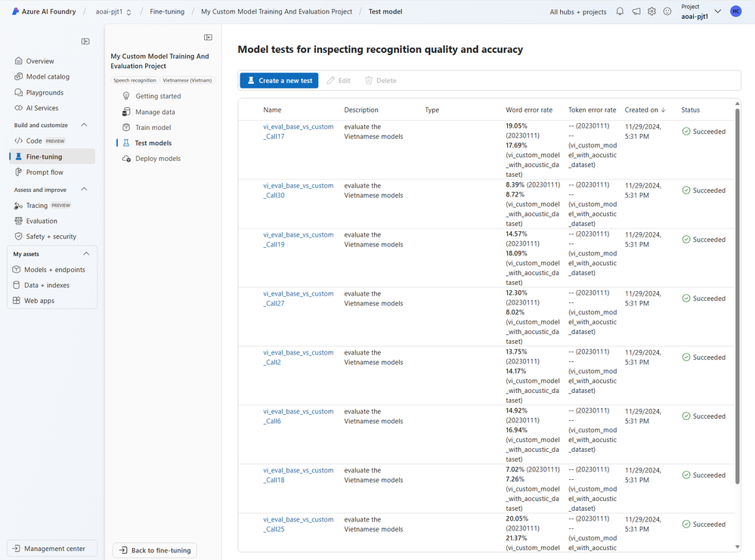The width and height of the screenshot is (755, 560).
Task: Collapse the Build and customize section
Action: (x=84, y=125)
